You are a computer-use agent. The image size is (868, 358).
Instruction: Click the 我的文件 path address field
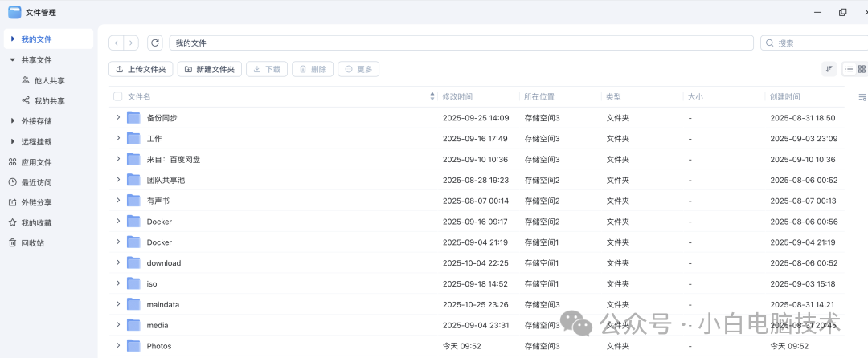click(x=461, y=43)
